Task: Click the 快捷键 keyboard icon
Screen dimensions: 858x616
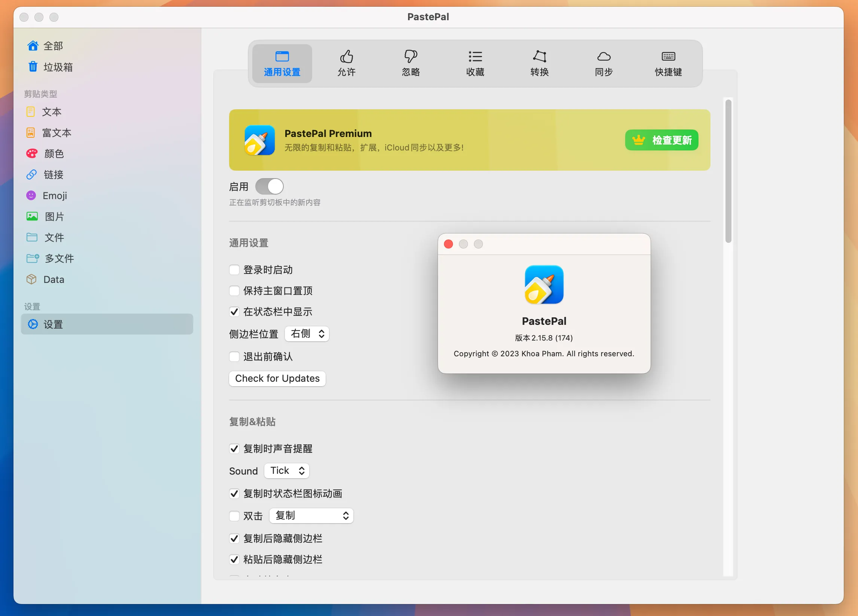Action: (668, 57)
